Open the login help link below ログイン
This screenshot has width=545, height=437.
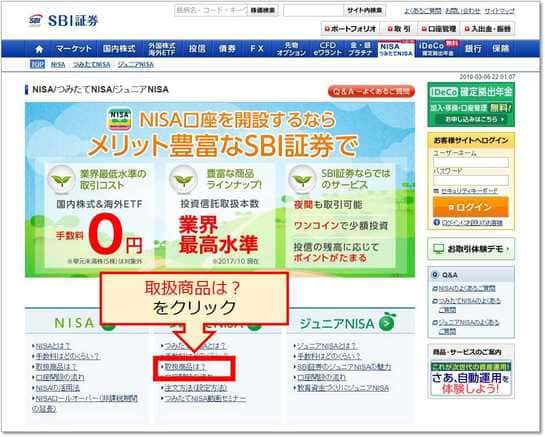coord(472,222)
